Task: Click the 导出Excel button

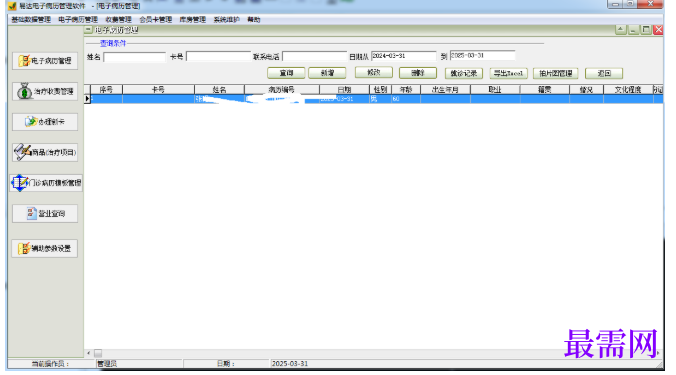Action: (509, 73)
